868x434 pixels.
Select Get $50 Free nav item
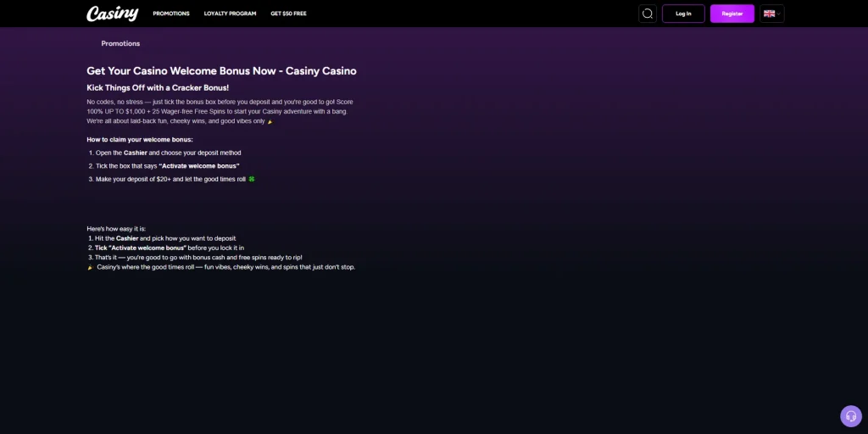(x=288, y=14)
